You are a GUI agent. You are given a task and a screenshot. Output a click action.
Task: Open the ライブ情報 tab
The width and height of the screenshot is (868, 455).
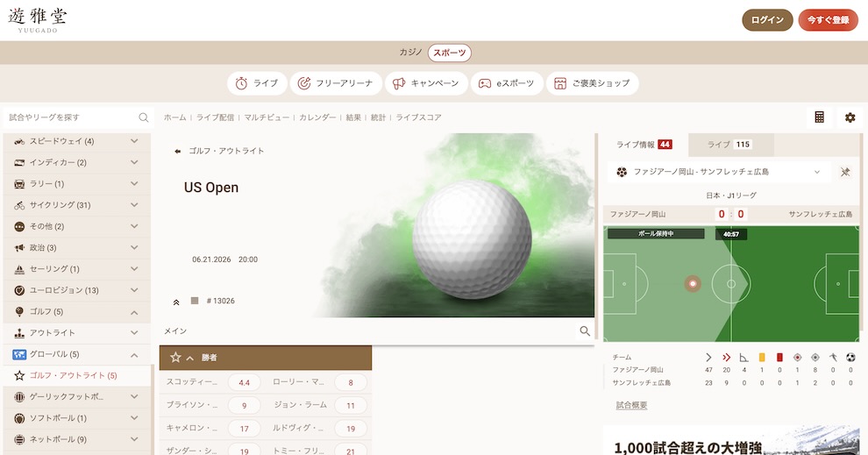click(645, 145)
